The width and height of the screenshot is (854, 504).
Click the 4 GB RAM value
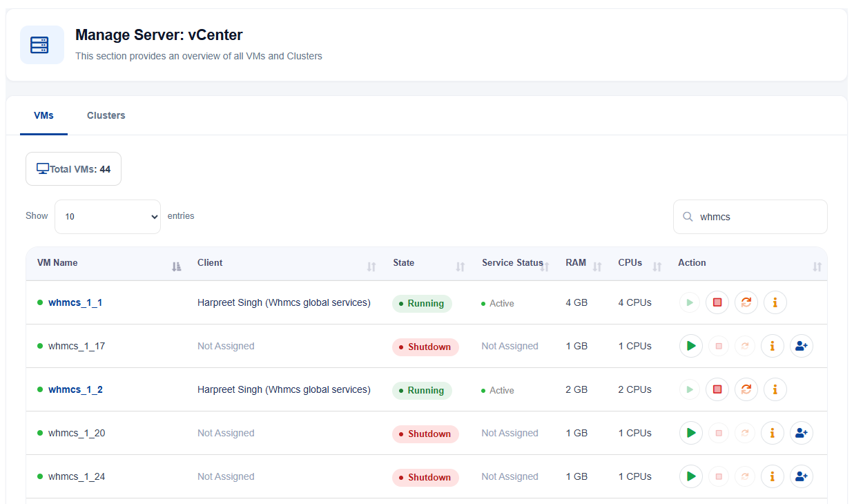click(x=576, y=302)
